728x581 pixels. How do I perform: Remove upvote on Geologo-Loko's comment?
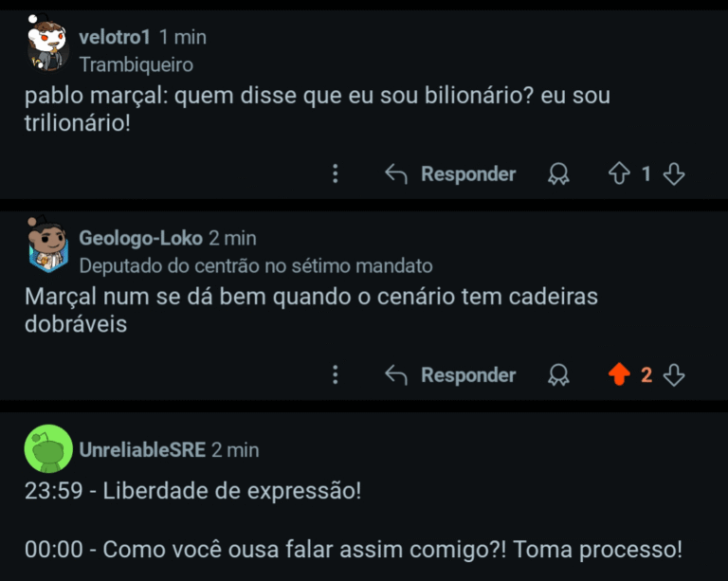[x=619, y=375]
